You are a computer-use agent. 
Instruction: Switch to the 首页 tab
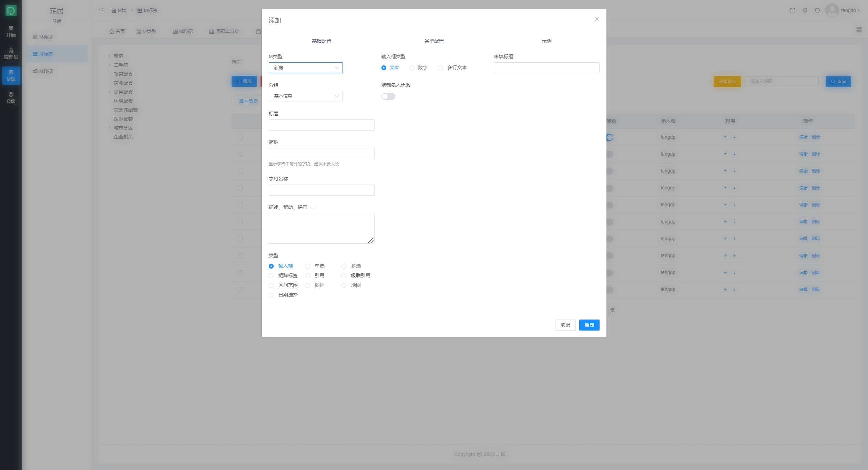point(117,31)
